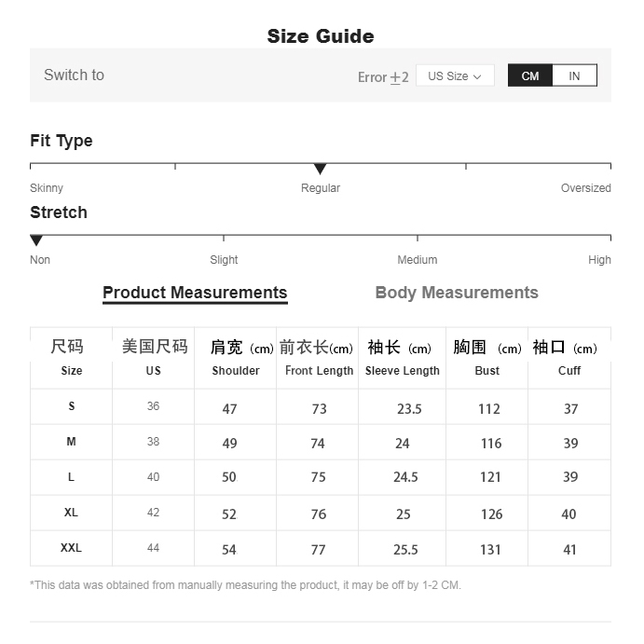Screen dimensions: 644x644
Task: Click the Fit Type triangle marker
Action: pyautogui.click(x=320, y=169)
